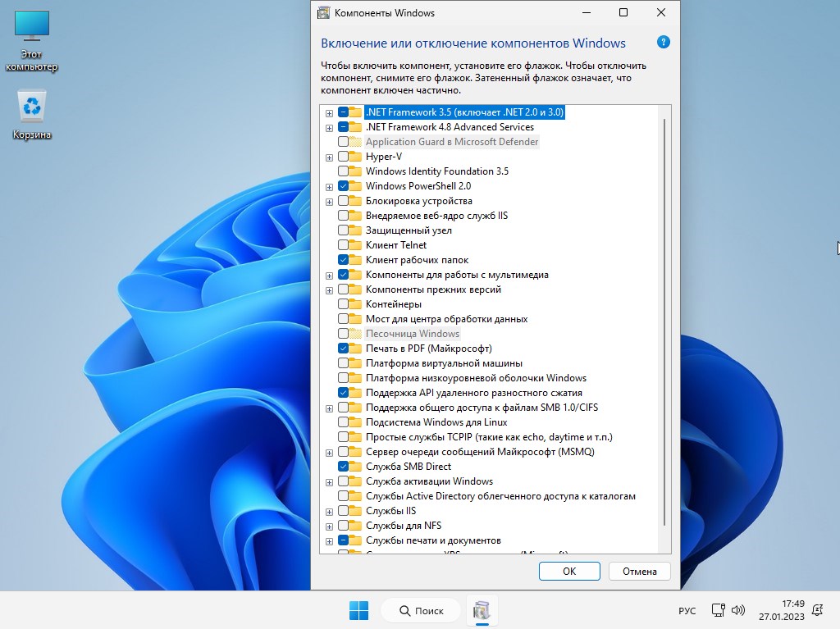Click the Windows Components title bar icon

323,12
